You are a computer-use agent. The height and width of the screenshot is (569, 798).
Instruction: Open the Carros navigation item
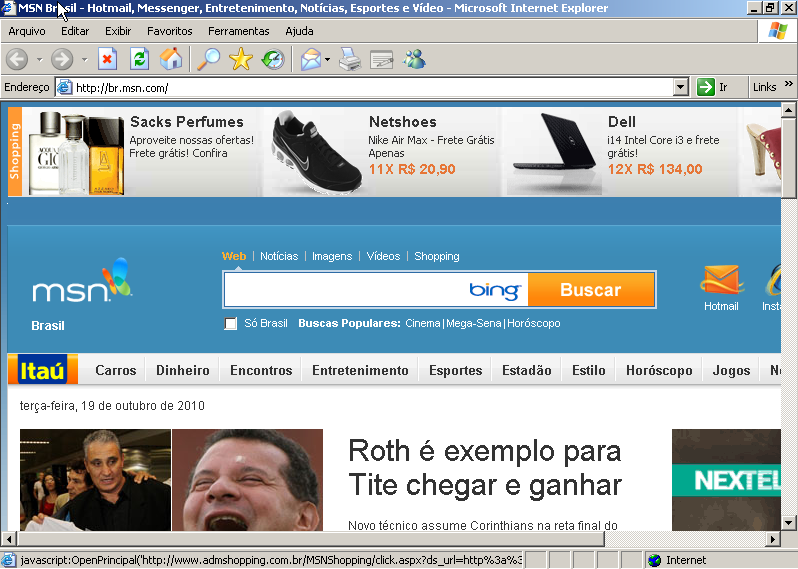click(116, 370)
